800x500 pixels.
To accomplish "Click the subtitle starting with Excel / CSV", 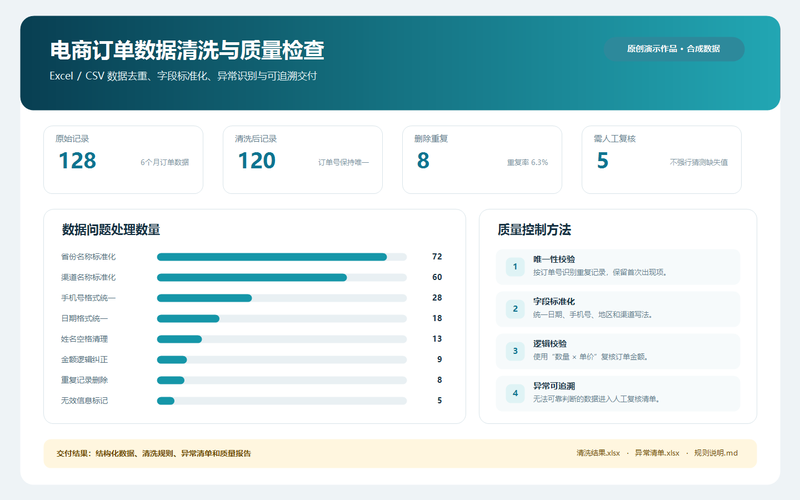I will 183,76.
